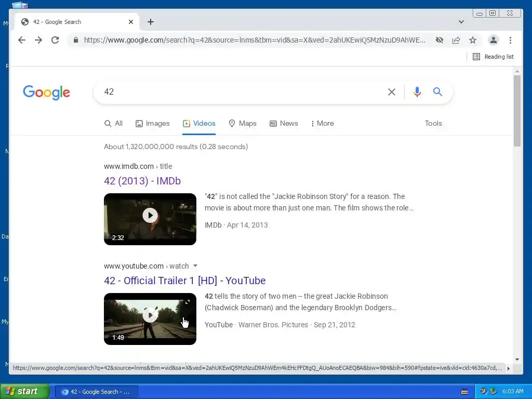
Task: Select the result count text 'About 1,320,000,000 results'
Action: coord(151,147)
